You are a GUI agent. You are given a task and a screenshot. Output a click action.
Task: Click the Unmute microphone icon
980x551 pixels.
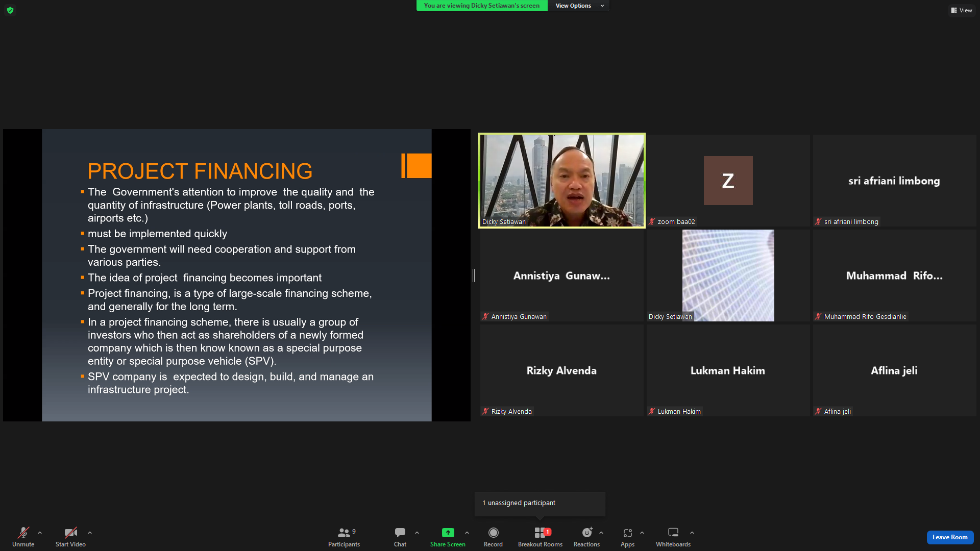[23, 533]
